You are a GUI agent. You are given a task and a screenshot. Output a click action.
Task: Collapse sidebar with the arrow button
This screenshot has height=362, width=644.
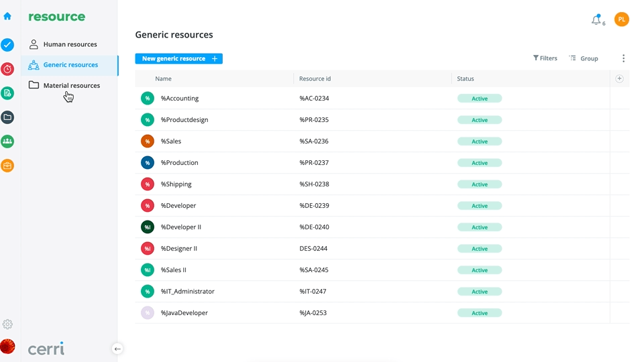tap(117, 349)
